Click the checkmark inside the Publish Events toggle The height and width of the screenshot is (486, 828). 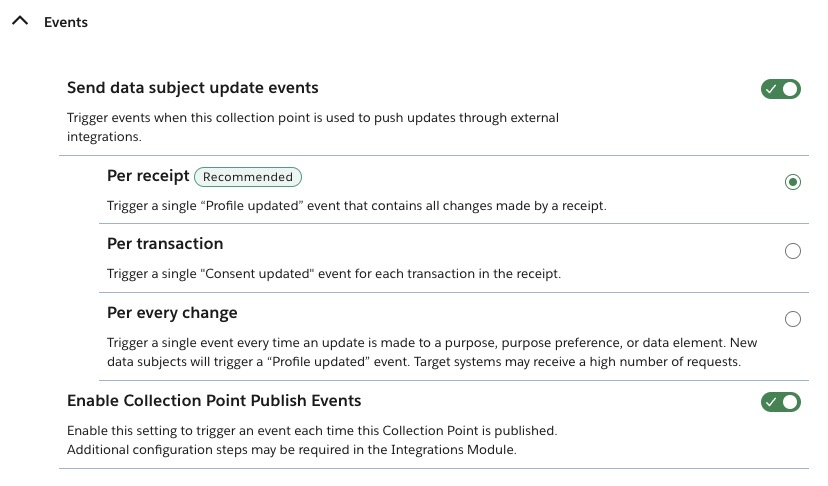point(771,402)
